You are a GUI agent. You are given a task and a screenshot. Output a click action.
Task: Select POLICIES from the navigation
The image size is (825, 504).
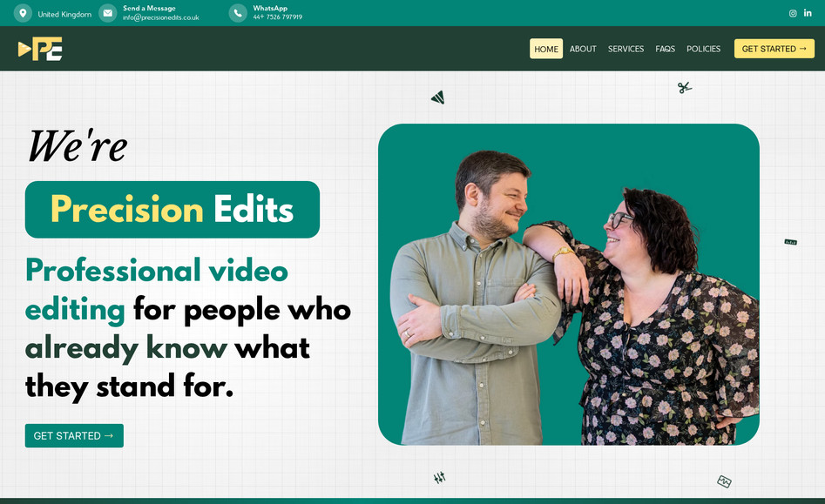[x=703, y=49]
